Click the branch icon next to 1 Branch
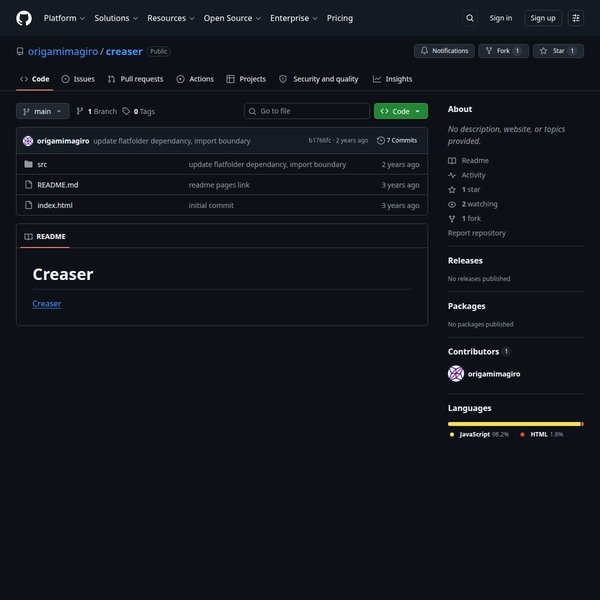Image resolution: width=600 pixels, height=600 pixels. [x=80, y=111]
